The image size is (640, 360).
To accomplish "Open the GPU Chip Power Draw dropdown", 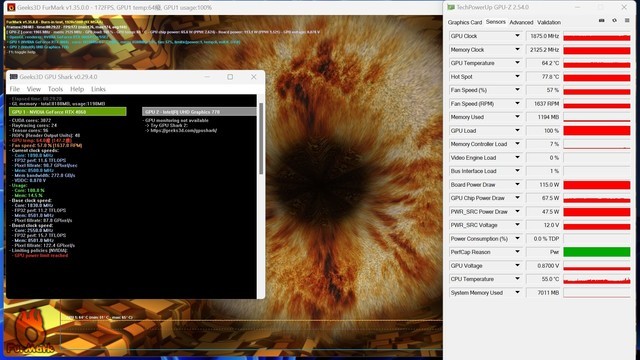I will pos(517,198).
